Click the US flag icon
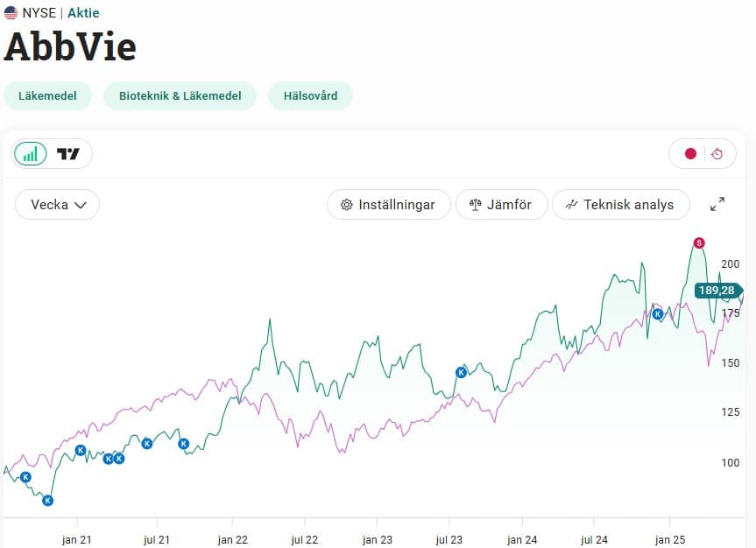Viewport: 756px width, 548px height. [x=11, y=13]
